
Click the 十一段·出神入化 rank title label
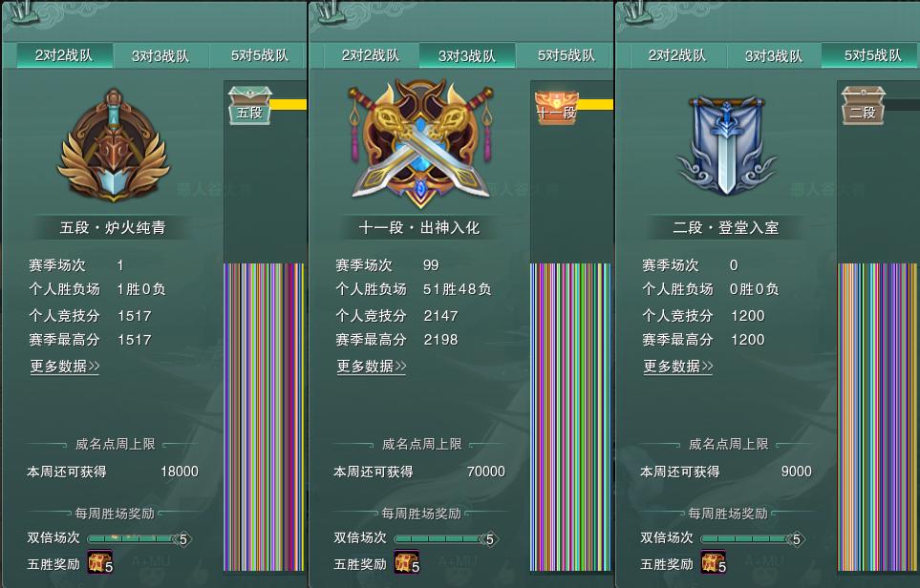[x=419, y=227]
